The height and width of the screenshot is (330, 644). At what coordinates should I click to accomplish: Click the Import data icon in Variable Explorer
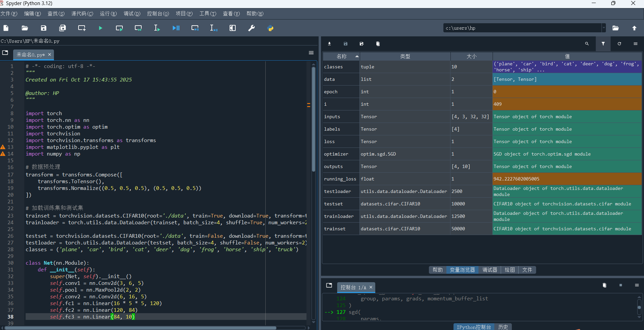329,44
